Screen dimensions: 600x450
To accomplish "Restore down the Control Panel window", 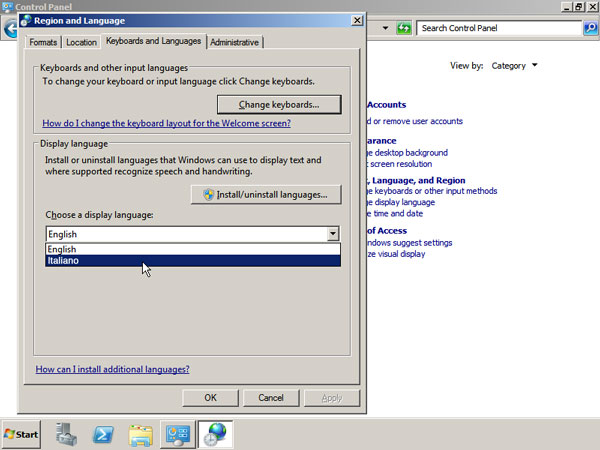I will click(x=579, y=7).
